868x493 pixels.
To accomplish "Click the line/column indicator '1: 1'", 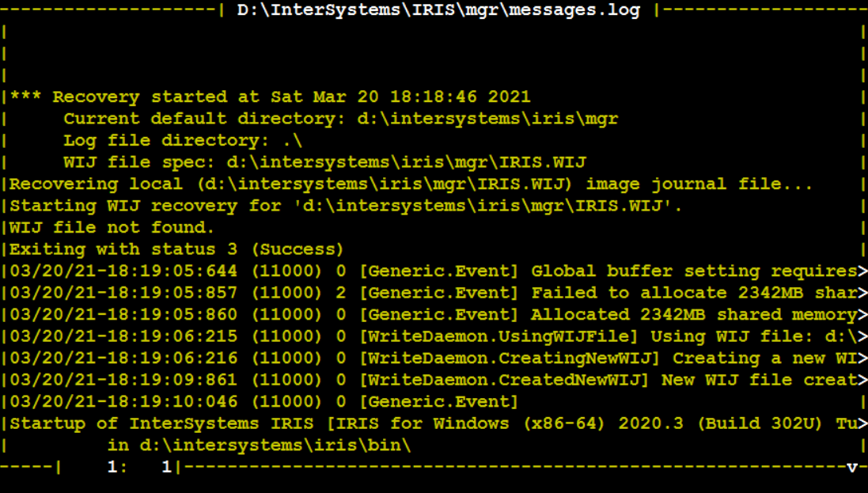I will pos(139,467).
